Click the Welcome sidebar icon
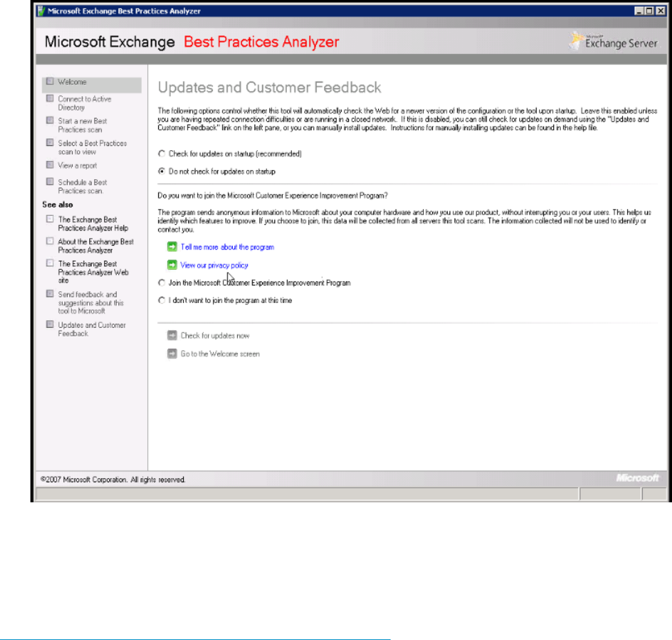 pos(50,81)
